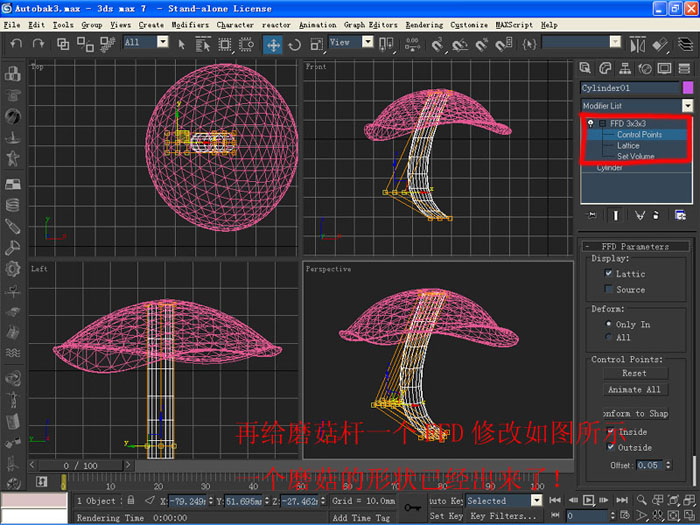The height and width of the screenshot is (525, 700).
Task: Open the Key Filters dialog
Action: point(503,516)
